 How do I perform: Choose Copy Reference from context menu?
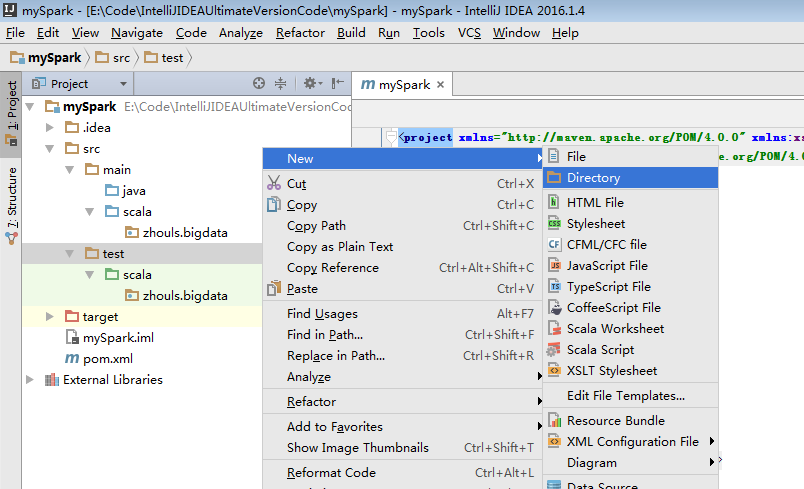coord(403,268)
